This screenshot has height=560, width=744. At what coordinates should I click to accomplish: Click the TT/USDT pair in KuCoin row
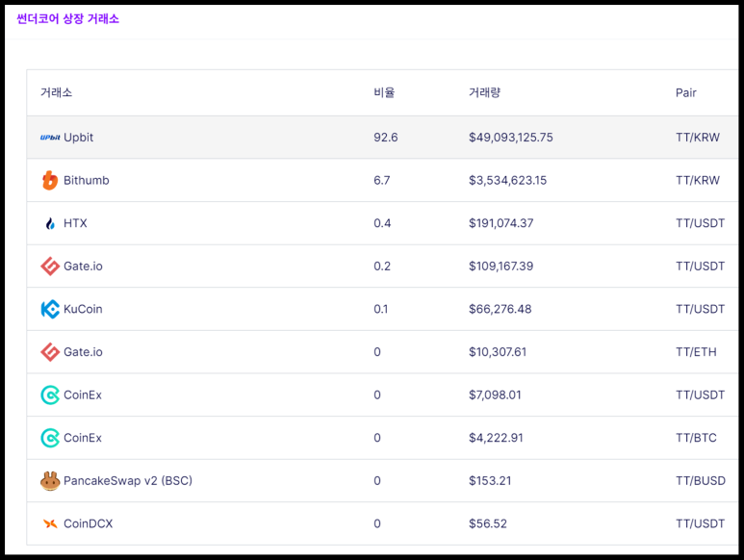[x=701, y=309]
